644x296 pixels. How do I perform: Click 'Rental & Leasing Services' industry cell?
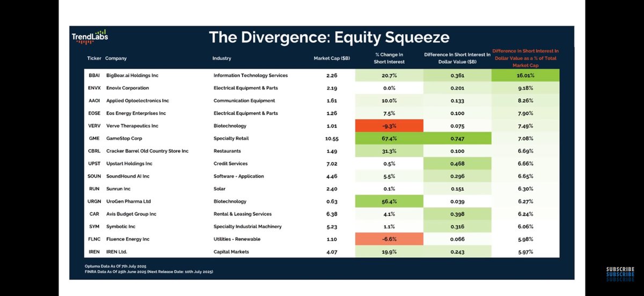point(243,214)
